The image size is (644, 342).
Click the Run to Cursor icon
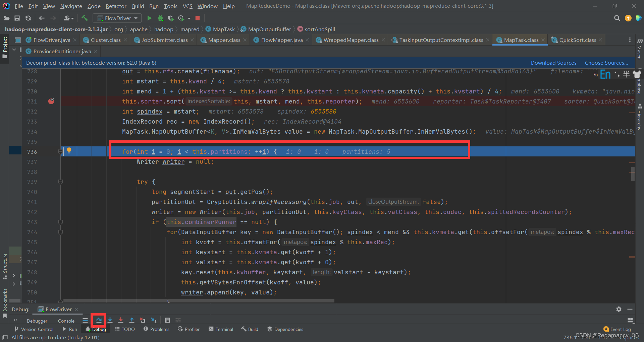(154, 320)
